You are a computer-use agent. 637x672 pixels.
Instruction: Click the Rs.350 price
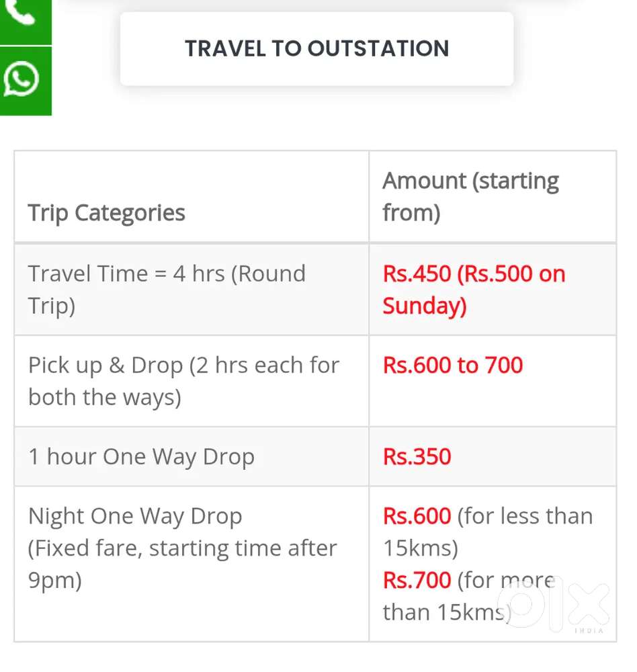tap(417, 457)
